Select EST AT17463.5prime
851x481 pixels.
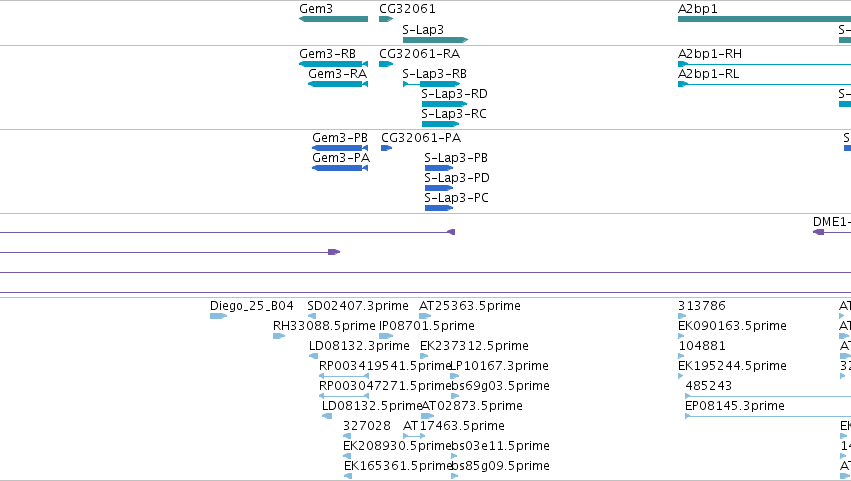[414, 436]
